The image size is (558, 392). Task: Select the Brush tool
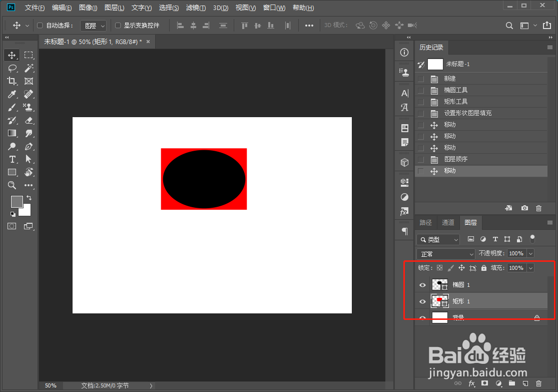click(12, 107)
